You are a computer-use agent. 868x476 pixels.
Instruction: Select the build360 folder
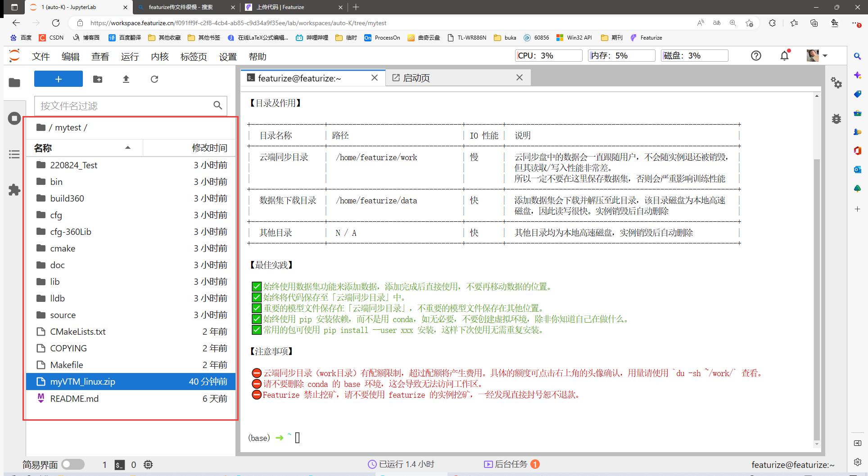point(131,198)
